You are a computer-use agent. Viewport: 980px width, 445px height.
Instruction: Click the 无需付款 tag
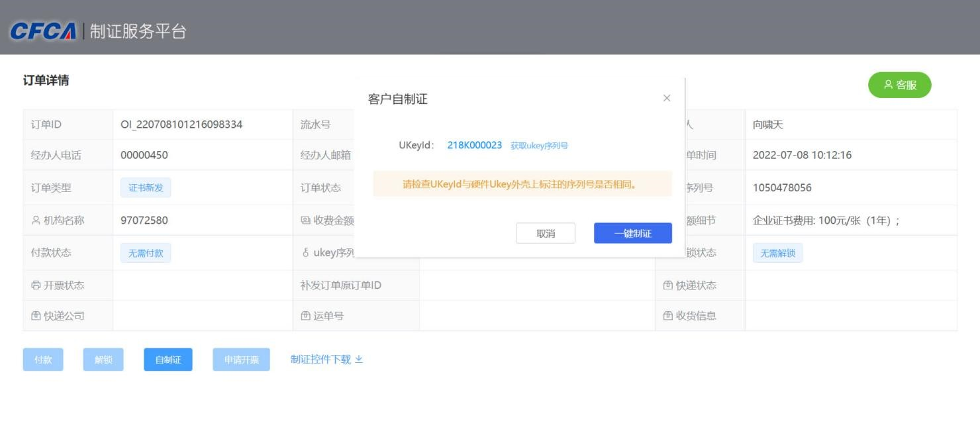pyautogui.click(x=146, y=253)
